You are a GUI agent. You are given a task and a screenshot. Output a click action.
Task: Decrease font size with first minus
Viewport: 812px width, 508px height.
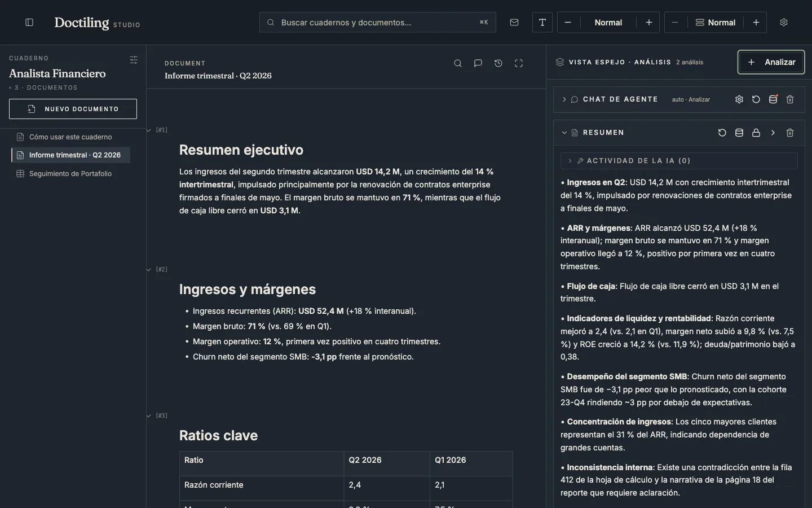coord(568,23)
